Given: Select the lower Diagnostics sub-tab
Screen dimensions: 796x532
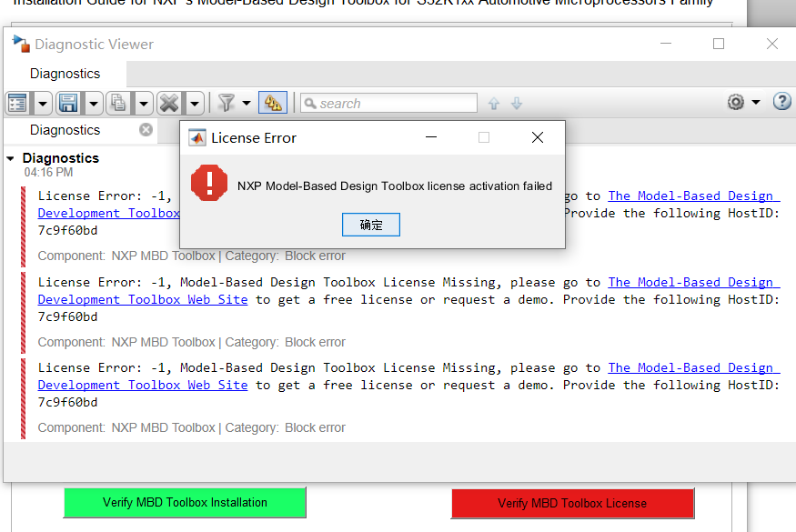Looking at the screenshot, I should (x=65, y=130).
